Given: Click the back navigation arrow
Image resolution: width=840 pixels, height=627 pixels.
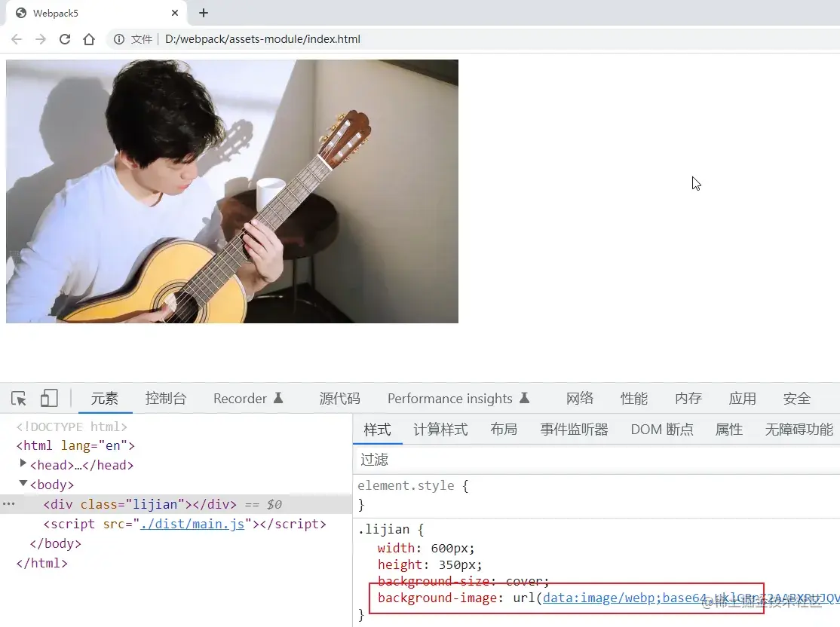Looking at the screenshot, I should coord(17,38).
